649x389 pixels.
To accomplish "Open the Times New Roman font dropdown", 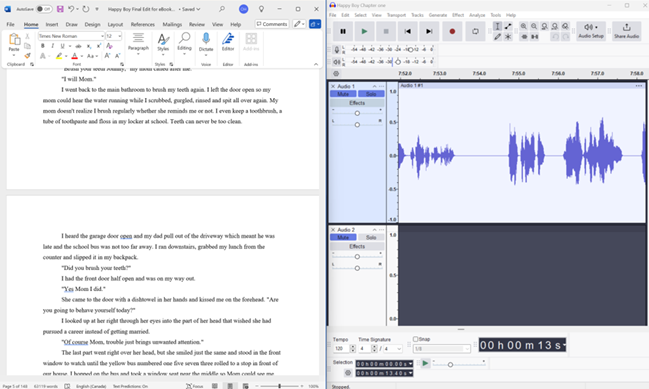I will tap(102, 36).
